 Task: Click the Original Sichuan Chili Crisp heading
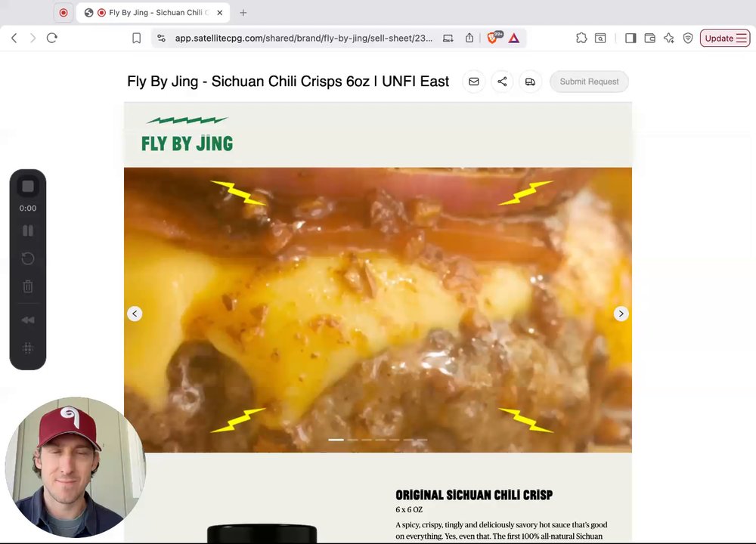474,495
